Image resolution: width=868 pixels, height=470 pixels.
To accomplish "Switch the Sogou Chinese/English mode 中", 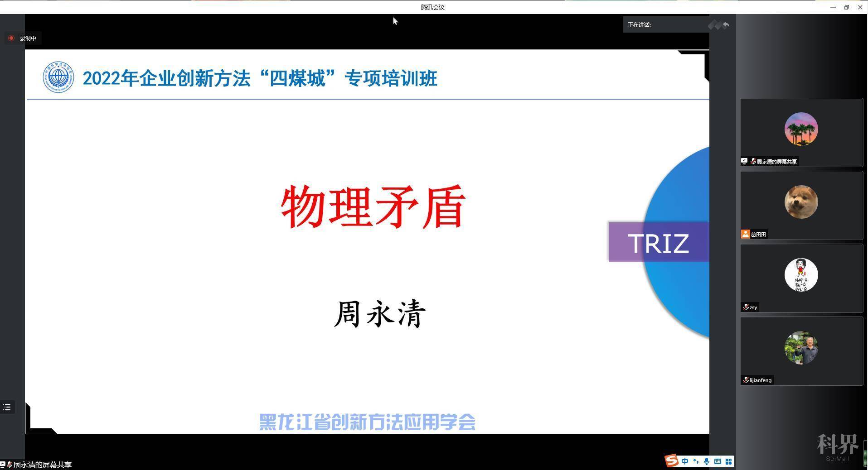I will click(x=684, y=461).
